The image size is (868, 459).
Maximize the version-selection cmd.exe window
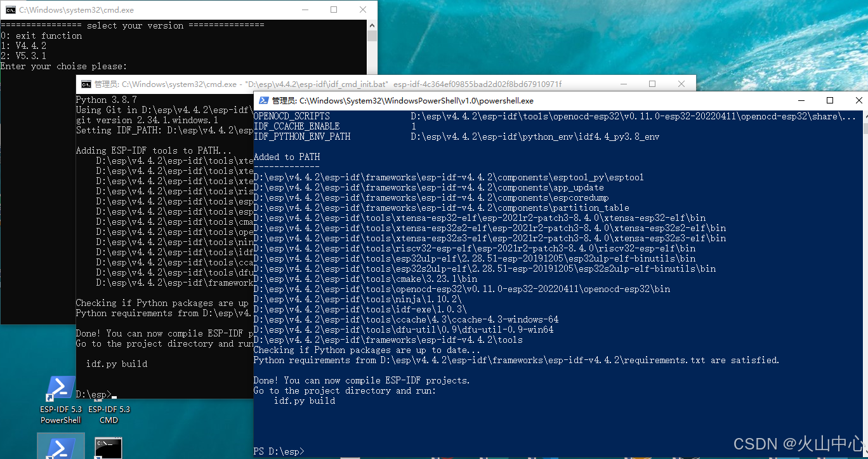tap(334, 10)
